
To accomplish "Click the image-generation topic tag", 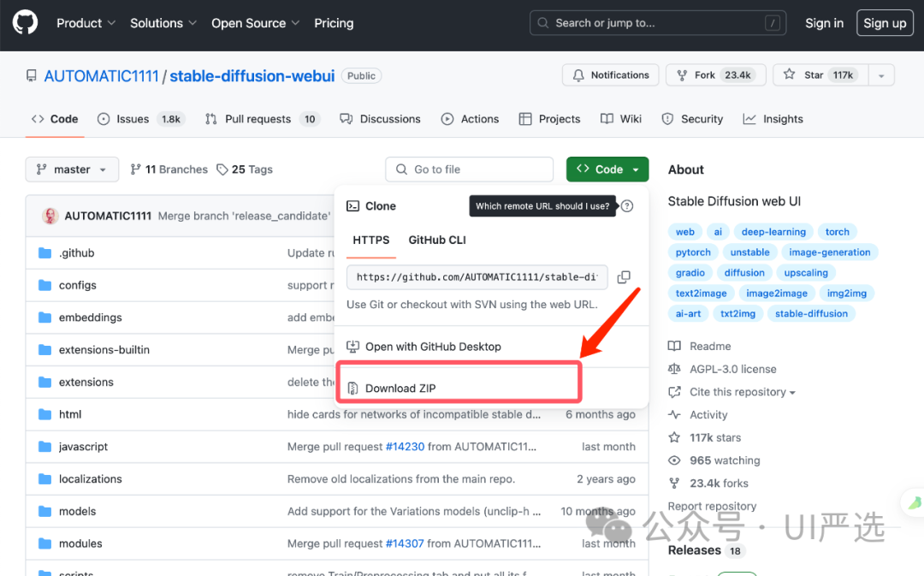I will point(829,252).
